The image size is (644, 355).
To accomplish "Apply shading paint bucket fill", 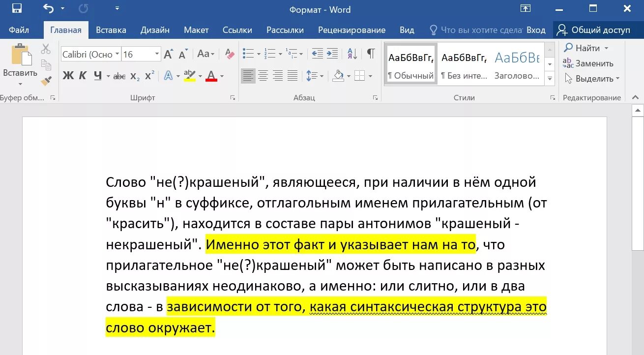I will (338, 76).
